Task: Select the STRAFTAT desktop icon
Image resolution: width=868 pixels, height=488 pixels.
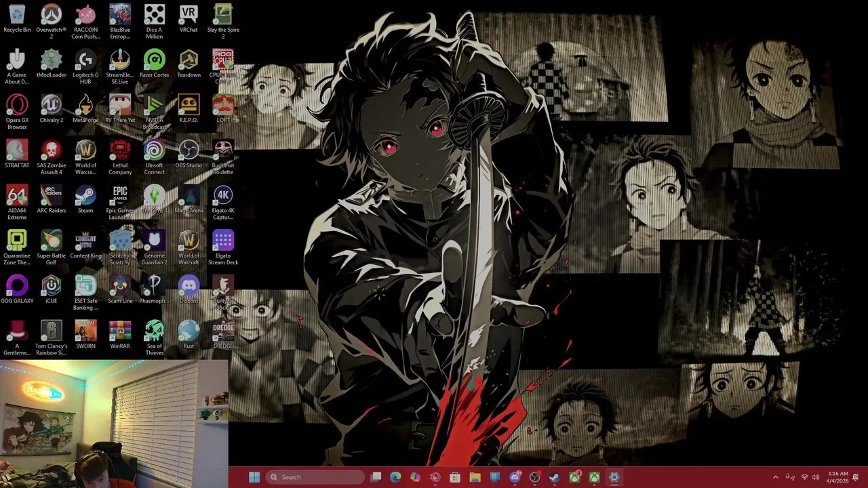Action: point(17,155)
